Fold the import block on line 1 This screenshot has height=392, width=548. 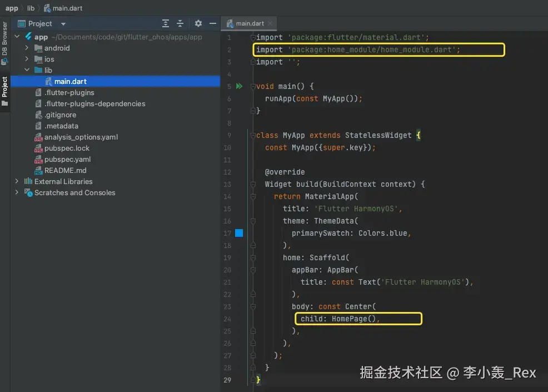(253, 37)
